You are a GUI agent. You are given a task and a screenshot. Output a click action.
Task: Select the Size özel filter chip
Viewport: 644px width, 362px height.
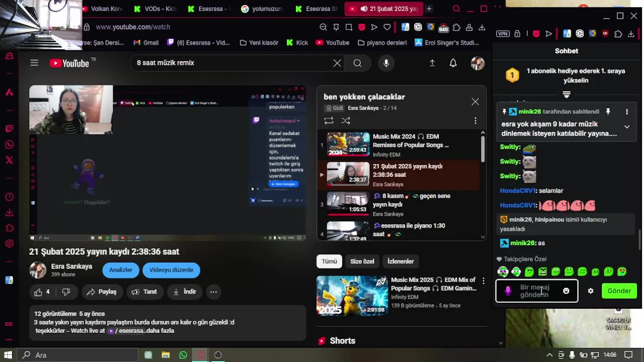[362, 261]
